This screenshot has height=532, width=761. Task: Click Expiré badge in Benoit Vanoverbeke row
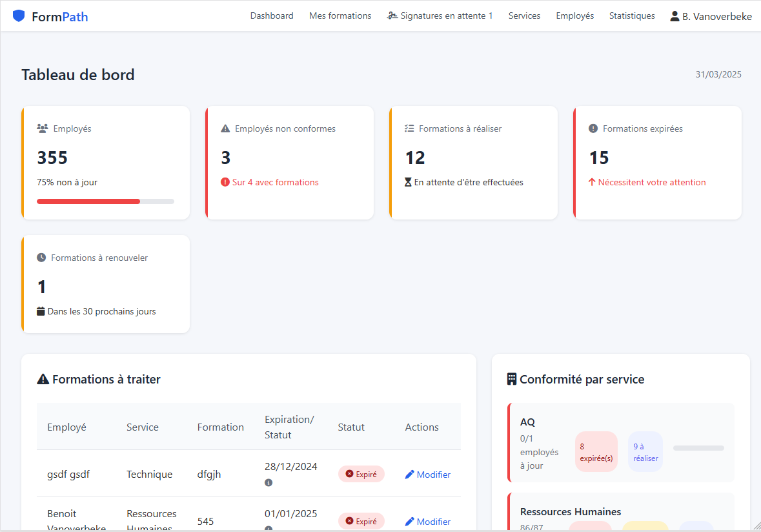(x=361, y=521)
